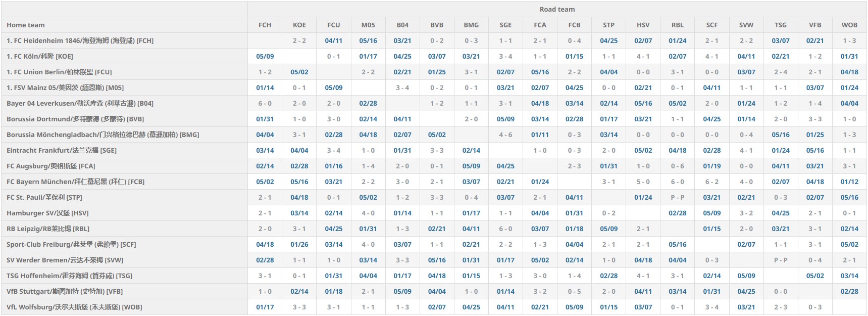
Task: Open Stuttgart home match against WOB on 02/28
Action: point(849,291)
